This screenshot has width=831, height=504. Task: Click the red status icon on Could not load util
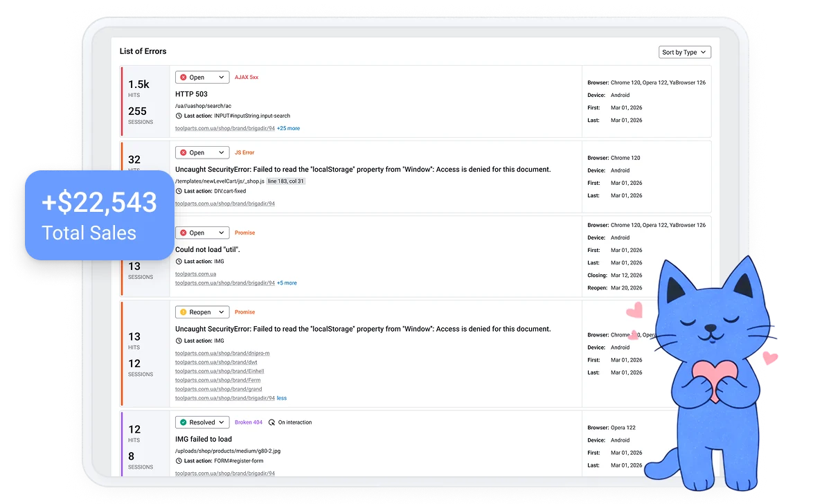coord(183,233)
